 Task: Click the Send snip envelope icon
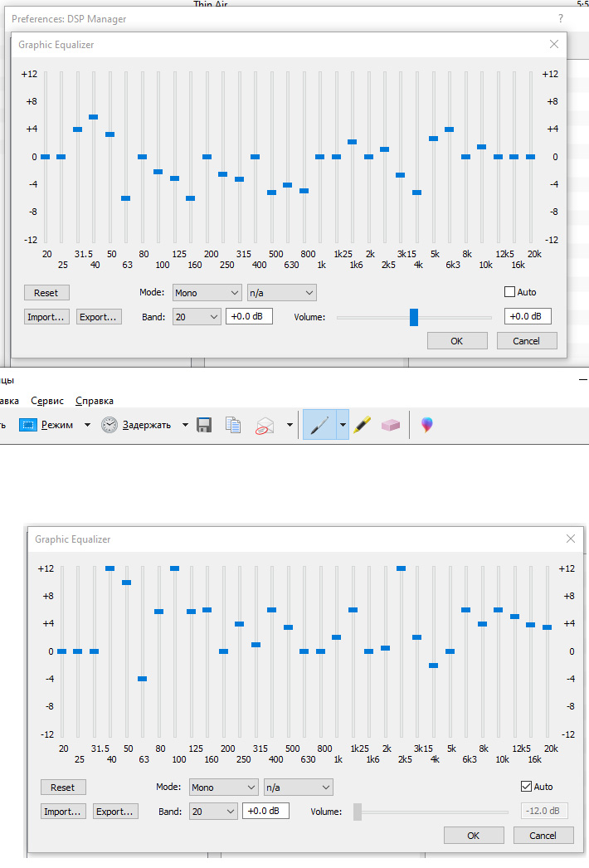coord(265,425)
